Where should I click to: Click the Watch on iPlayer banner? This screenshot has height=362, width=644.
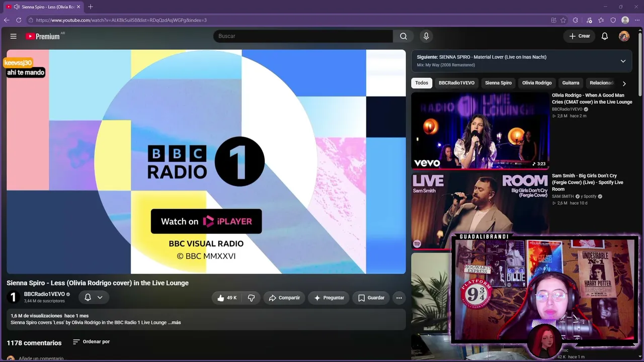point(206,221)
